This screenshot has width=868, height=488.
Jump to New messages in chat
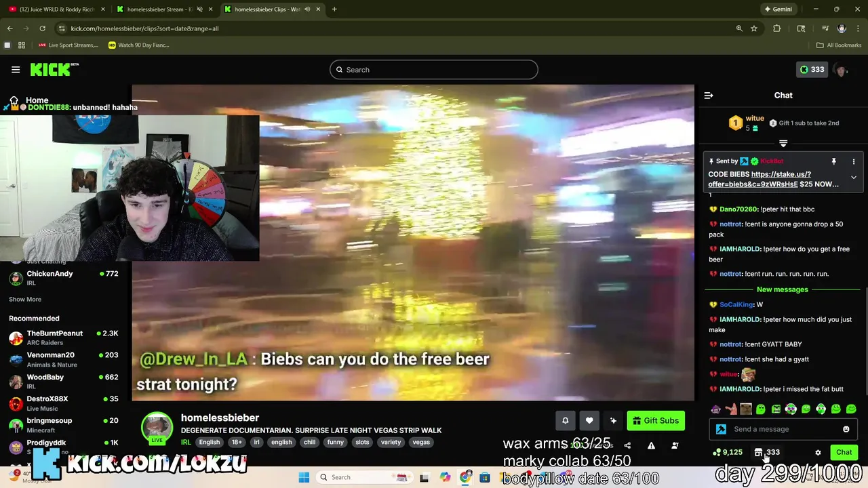(782, 289)
